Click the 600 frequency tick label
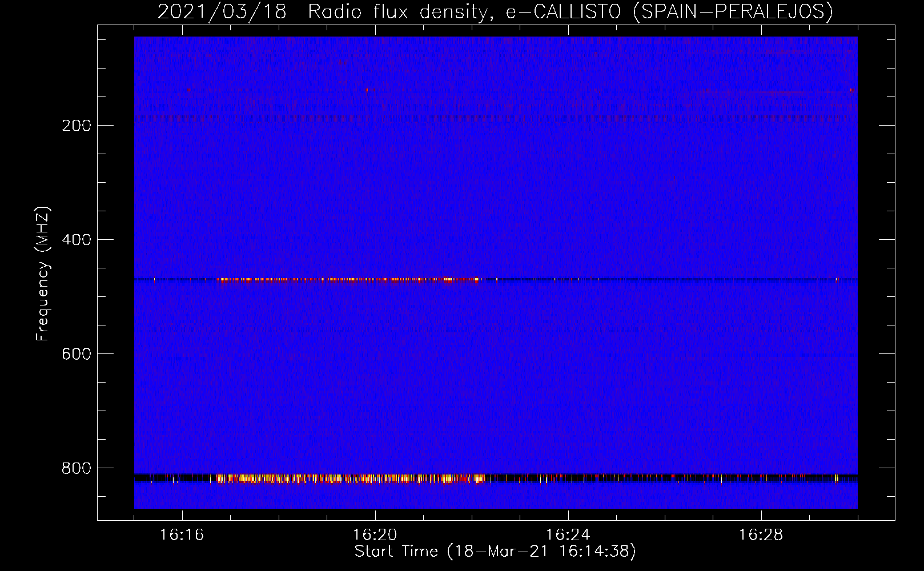Screen dimensions: 924x571 [77, 354]
